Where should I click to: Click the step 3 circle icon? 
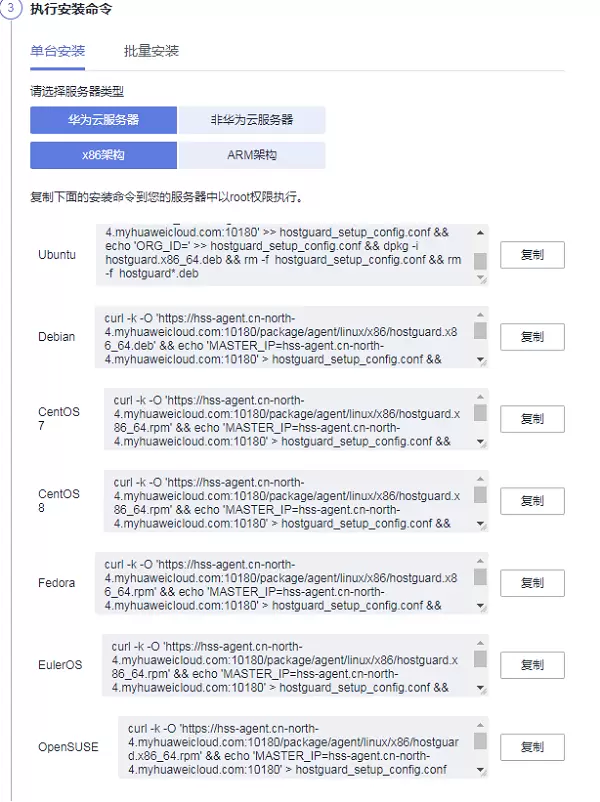pos(12,7)
